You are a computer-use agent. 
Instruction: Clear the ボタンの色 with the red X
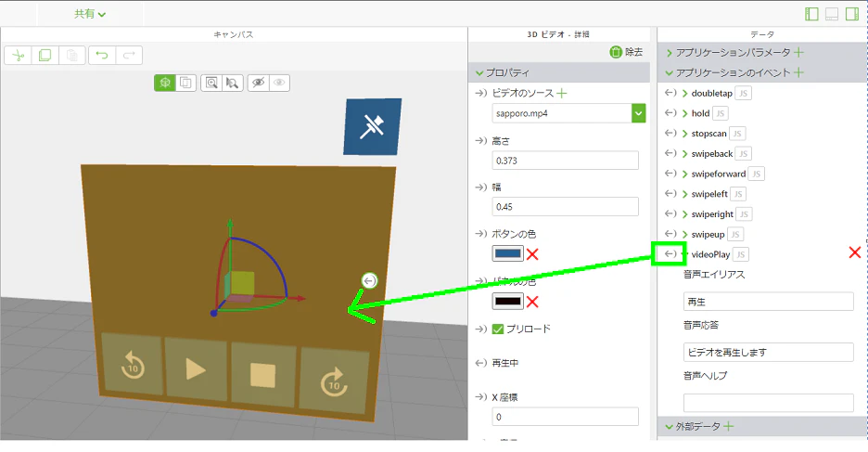pyautogui.click(x=532, y=254)
